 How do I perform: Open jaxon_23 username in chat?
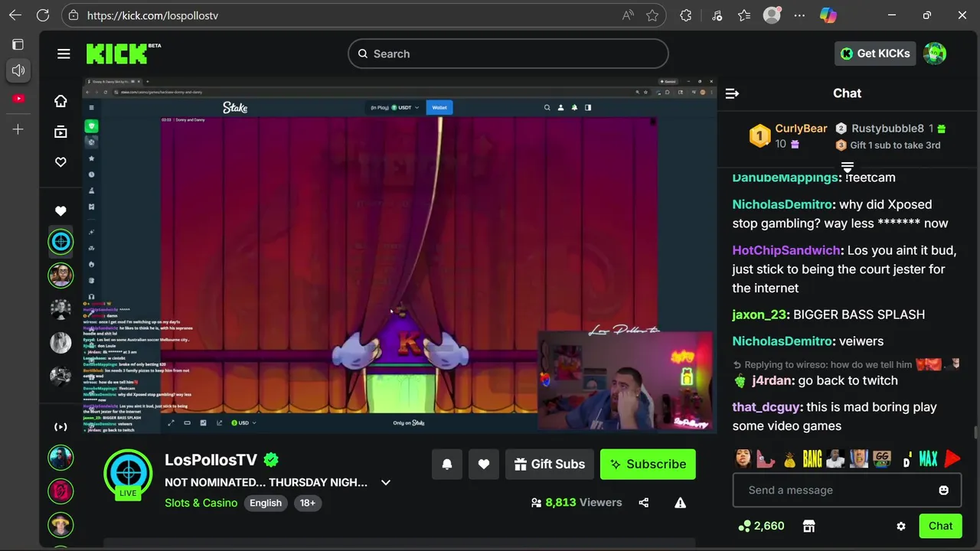(x=759, y=315)
